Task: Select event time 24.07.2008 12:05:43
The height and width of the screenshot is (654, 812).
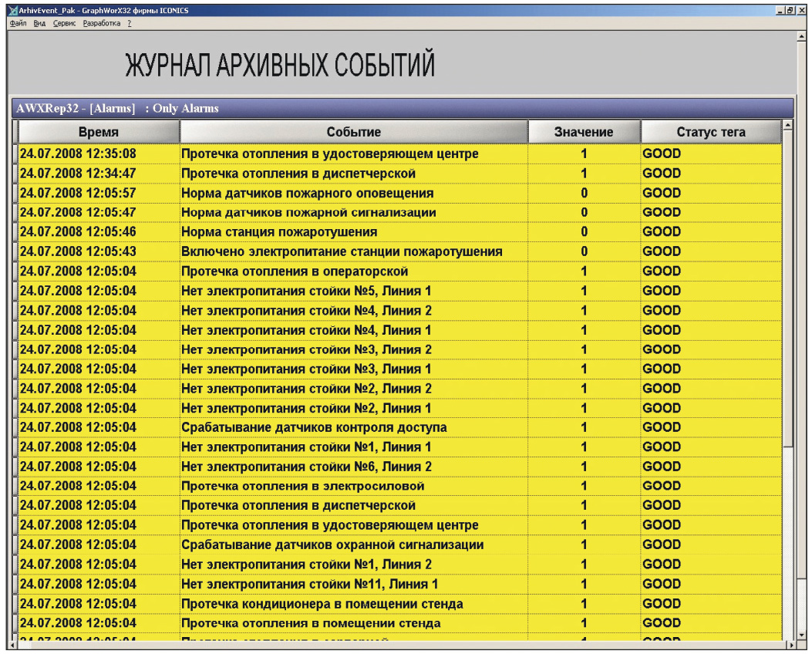Action: [x=78, y=251]
